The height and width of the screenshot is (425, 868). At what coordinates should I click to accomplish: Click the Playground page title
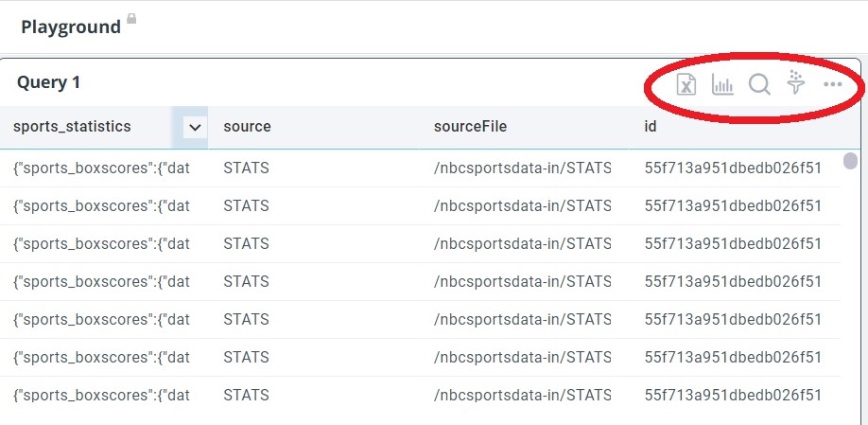tap(71, 27)
